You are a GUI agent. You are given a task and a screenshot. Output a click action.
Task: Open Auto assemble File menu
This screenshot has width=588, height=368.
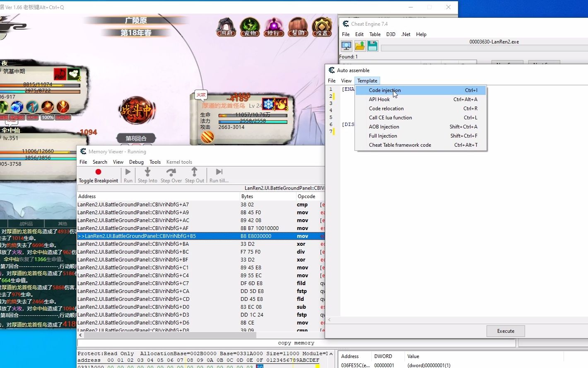pos(332,81)
